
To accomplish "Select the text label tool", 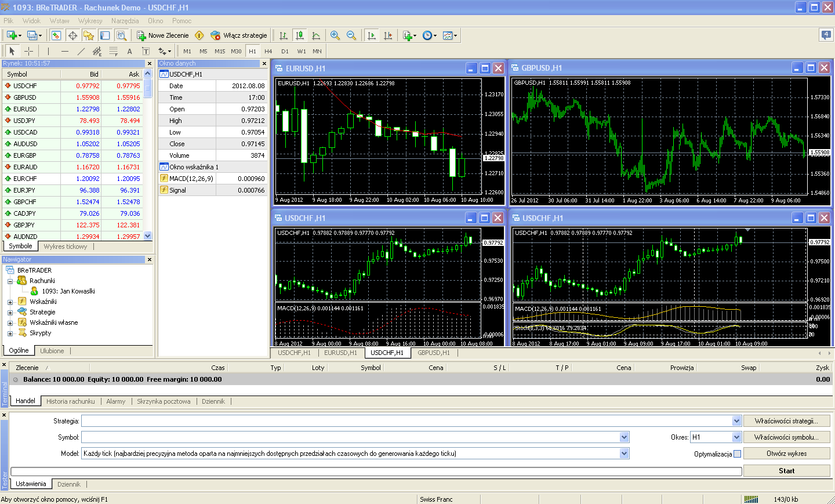I will (146, 51).
